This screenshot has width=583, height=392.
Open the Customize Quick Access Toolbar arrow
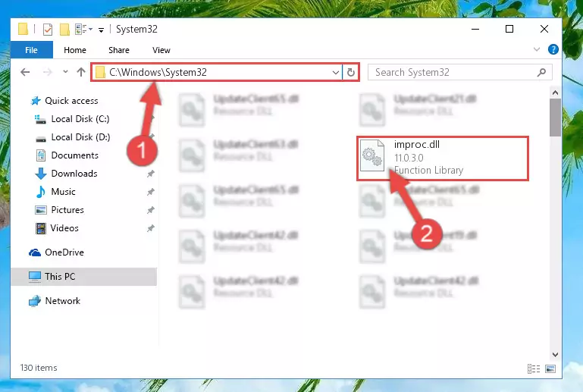click(101, 30)
